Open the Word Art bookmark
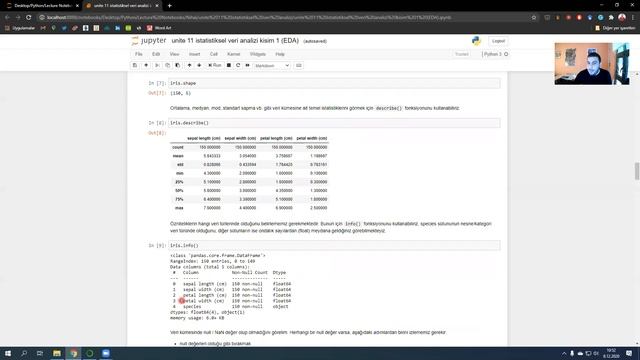 pos(159,28)
